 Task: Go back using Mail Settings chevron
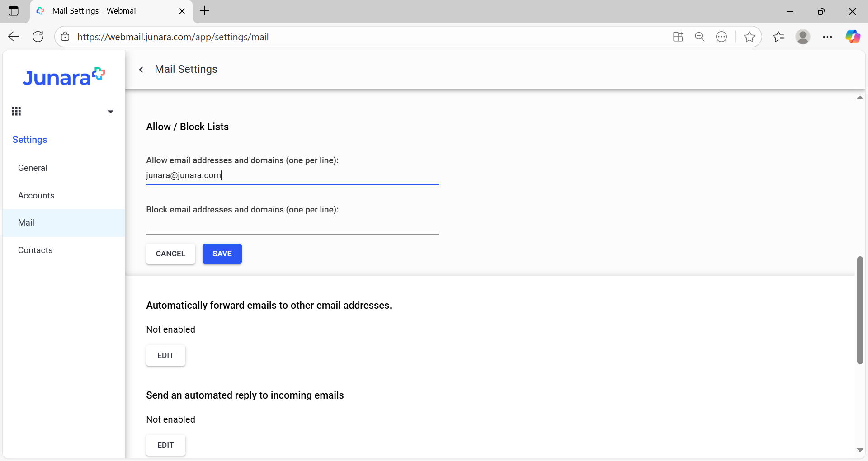(142, 69)
